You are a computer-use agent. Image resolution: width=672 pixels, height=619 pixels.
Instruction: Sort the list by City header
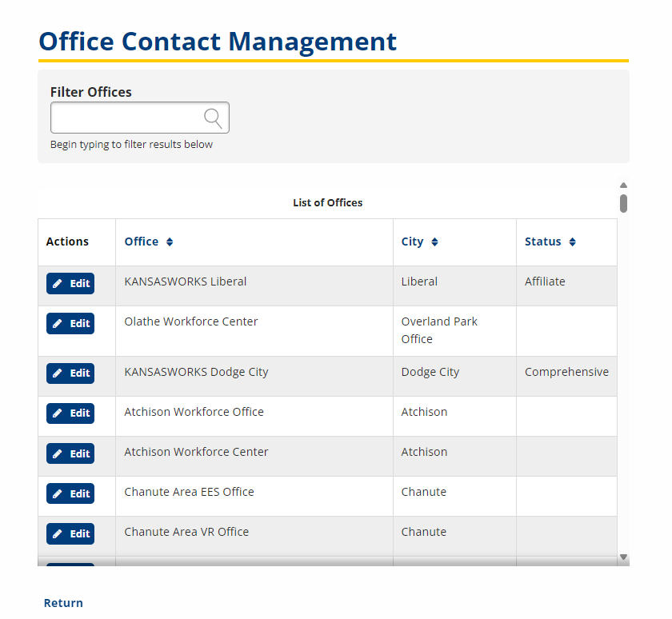[x=412, y=242]
